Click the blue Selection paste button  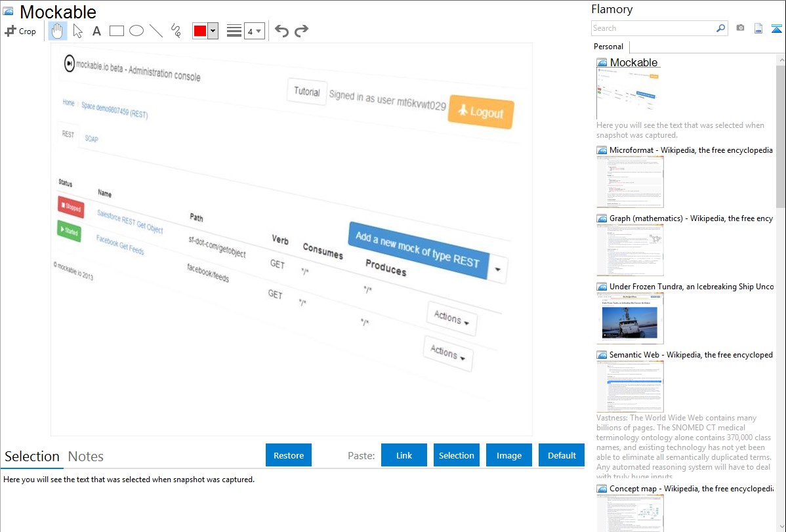pos(457,455)
